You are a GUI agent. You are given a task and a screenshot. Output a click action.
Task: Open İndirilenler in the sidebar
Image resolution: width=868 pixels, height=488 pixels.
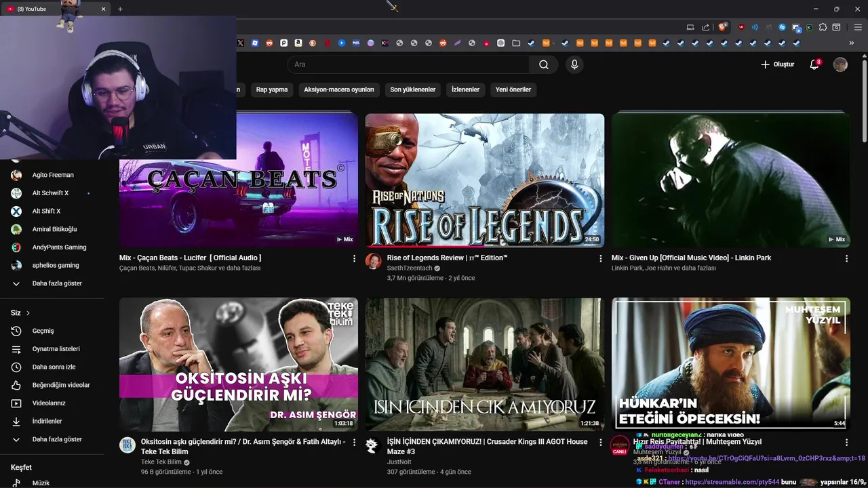click(x=52, y=421)
